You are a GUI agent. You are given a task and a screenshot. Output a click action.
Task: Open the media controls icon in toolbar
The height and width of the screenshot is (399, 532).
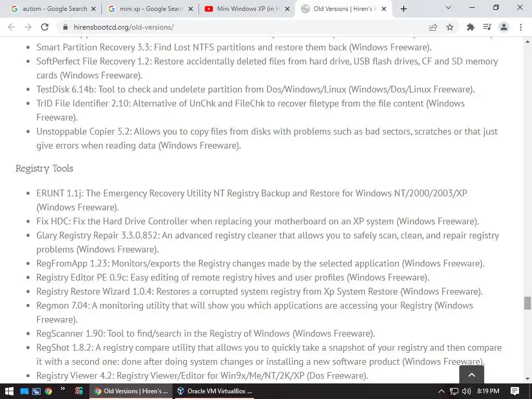(487, 27)
